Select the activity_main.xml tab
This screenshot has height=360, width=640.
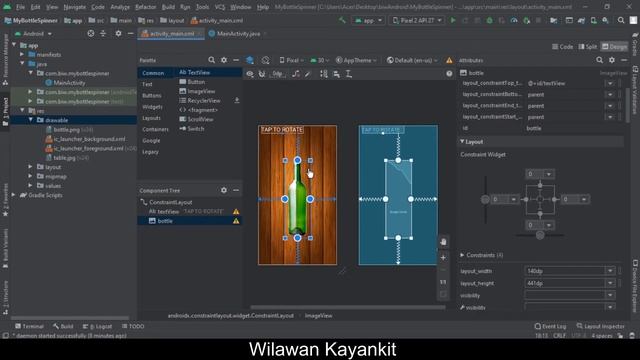pyautogui.click(x=171, y=33)
